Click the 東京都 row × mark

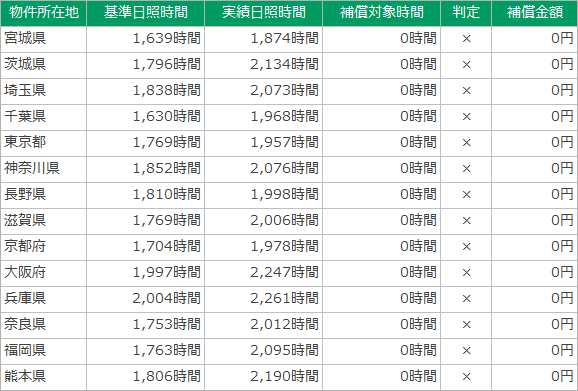[466, 143]
